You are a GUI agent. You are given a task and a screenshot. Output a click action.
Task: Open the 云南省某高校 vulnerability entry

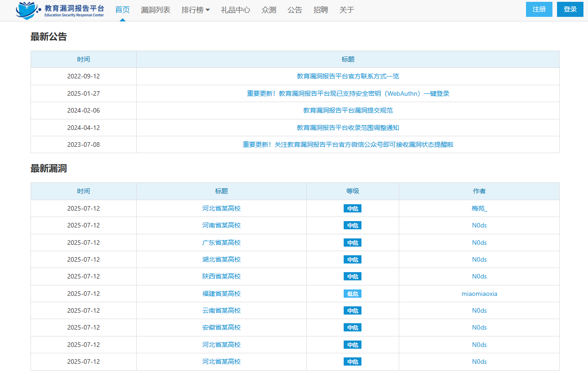(222, 310)
